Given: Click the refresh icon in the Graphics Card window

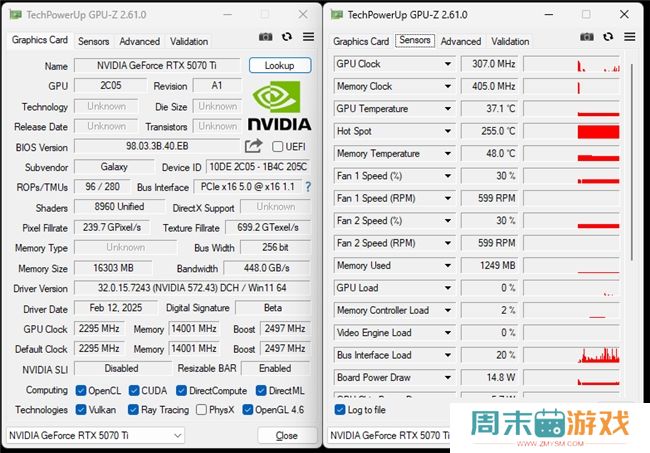Looking at the screenshot, I should (x=287, y=37).
